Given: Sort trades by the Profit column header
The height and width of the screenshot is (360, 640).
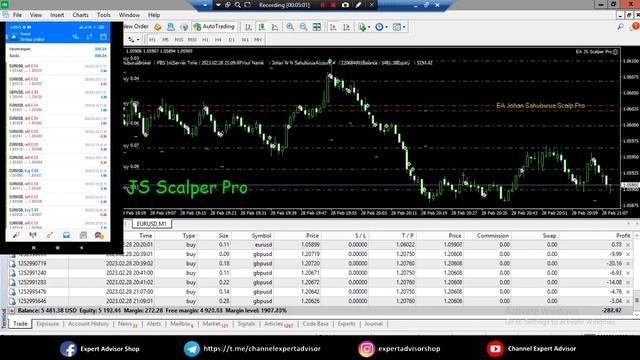Looking at the screenshot, I should pos(623,236).
